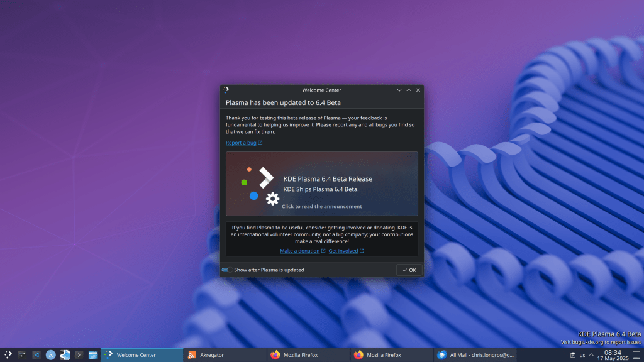Open the Konsole terminal launcher
The height and width of the screenshot is (362, 644).
(x=79, y=355)
